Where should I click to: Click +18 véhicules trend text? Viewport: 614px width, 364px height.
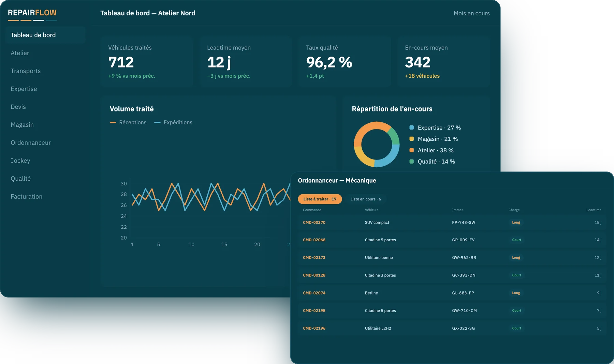point(422,76)
